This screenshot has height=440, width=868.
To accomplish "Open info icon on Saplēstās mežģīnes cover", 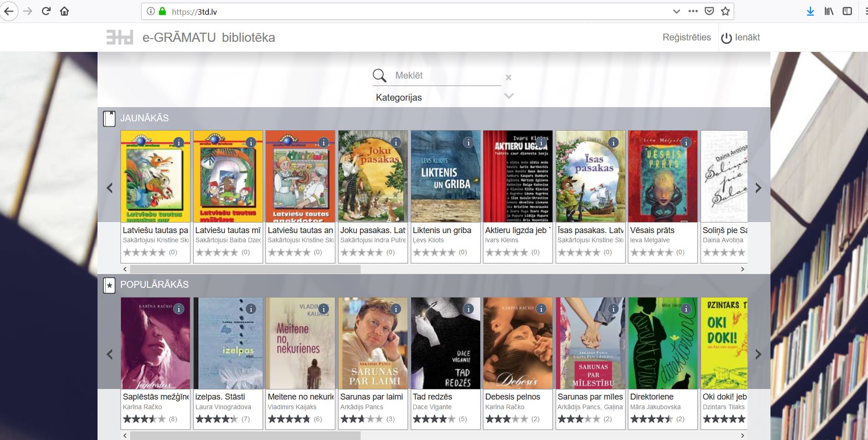I will (x=178, y=309).
